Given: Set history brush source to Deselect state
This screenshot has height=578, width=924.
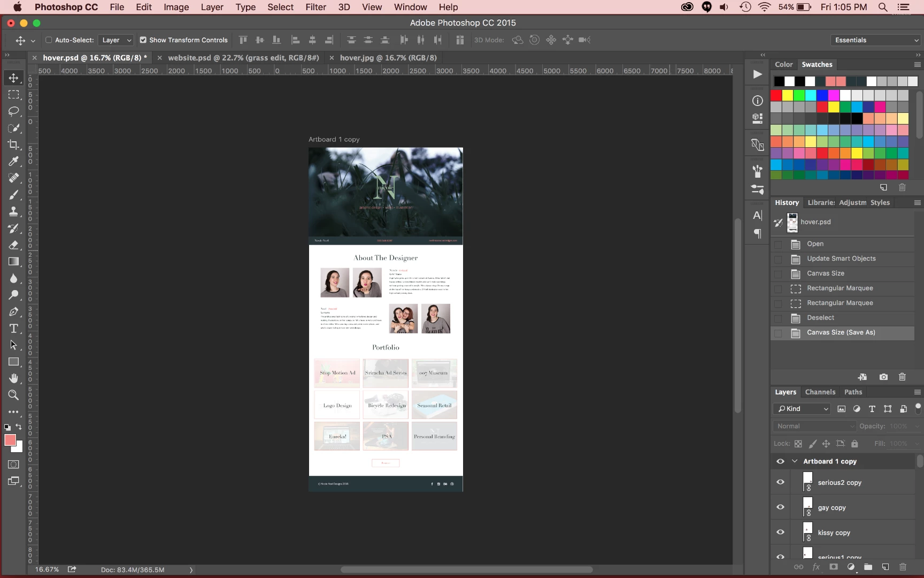Looking at the screenshot, I should pyautogui.click(x=778, y=318).
